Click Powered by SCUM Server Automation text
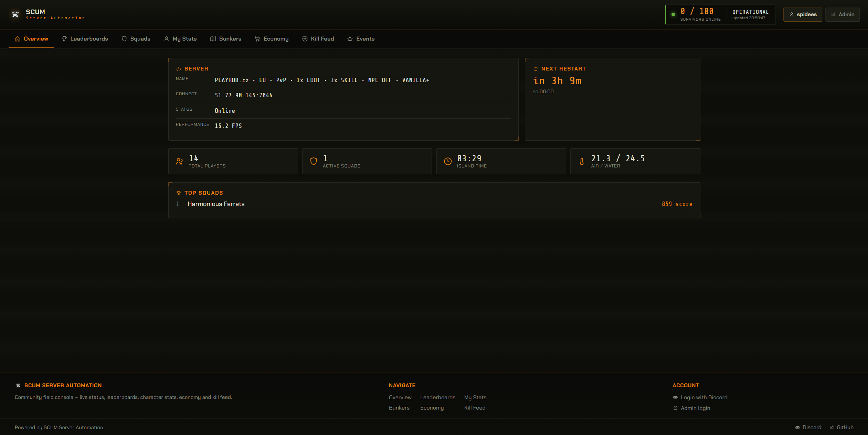 pyautogui.click(x=59, y=427)
